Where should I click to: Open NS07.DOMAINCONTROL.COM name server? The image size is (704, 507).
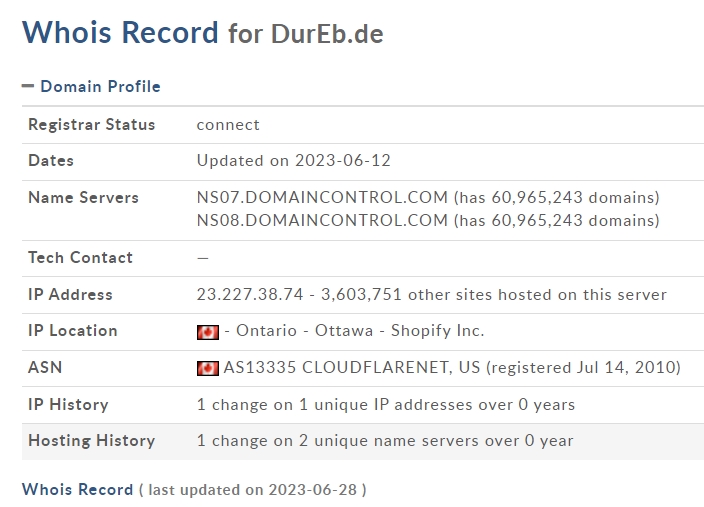[x=322, y=197]
